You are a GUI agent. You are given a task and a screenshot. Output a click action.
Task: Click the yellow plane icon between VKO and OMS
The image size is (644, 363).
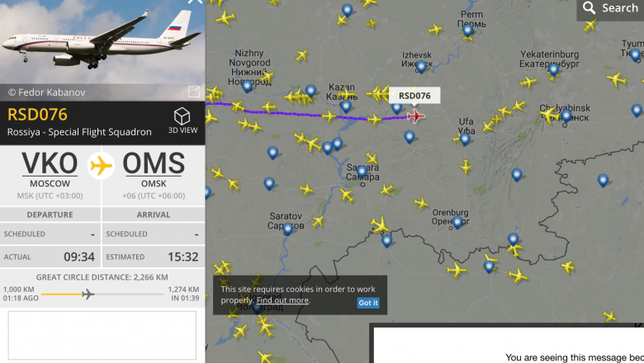point(101,166)
